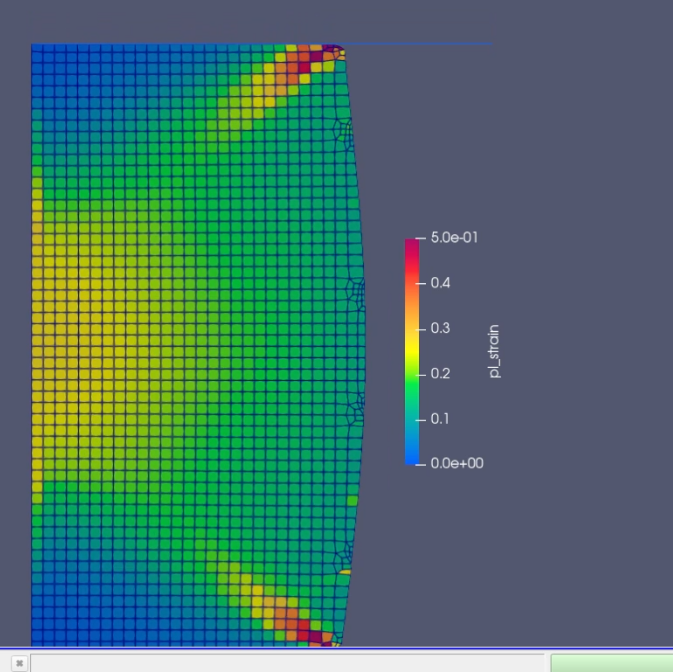Click the 0.0e+00 minimum legend label
673x672 pixels.
(456, 464)
